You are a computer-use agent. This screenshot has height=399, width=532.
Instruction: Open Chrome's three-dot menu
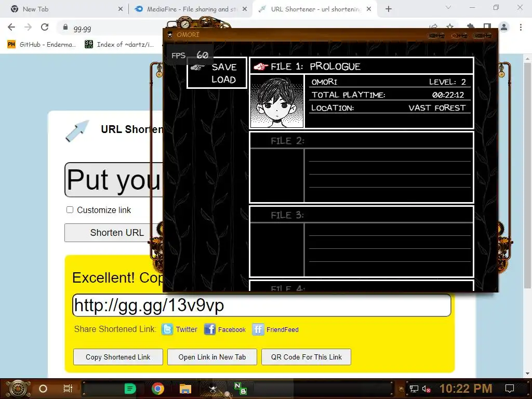521,27
